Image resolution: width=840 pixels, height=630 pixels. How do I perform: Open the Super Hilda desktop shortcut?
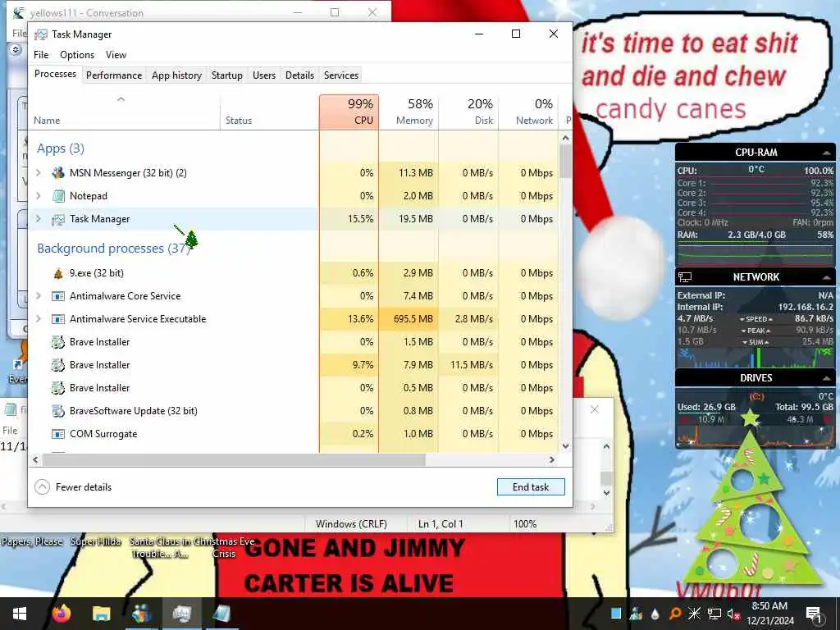tap(96, 541)
